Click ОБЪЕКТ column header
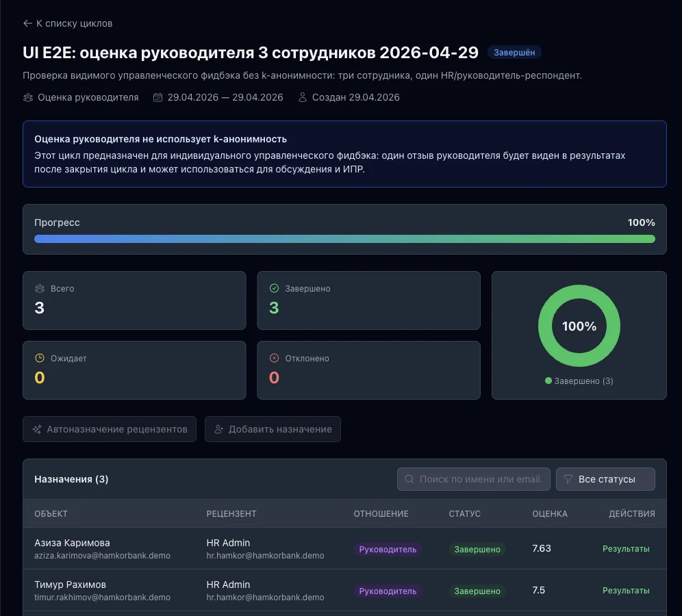The height and width of the screenshot is (616, 682). click(51, 514)
